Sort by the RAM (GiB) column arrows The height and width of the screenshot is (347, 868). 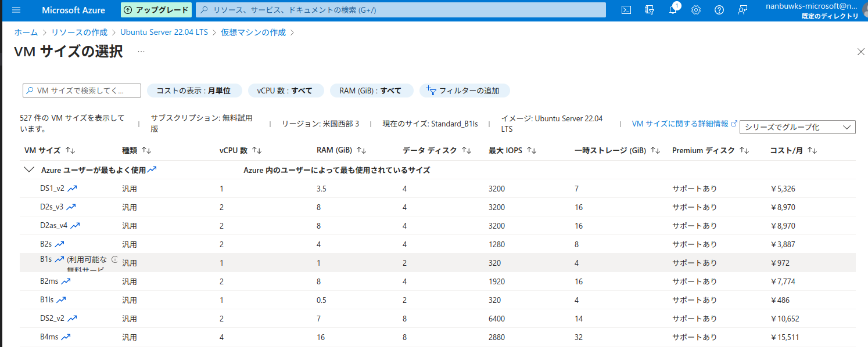click(361, 150)
